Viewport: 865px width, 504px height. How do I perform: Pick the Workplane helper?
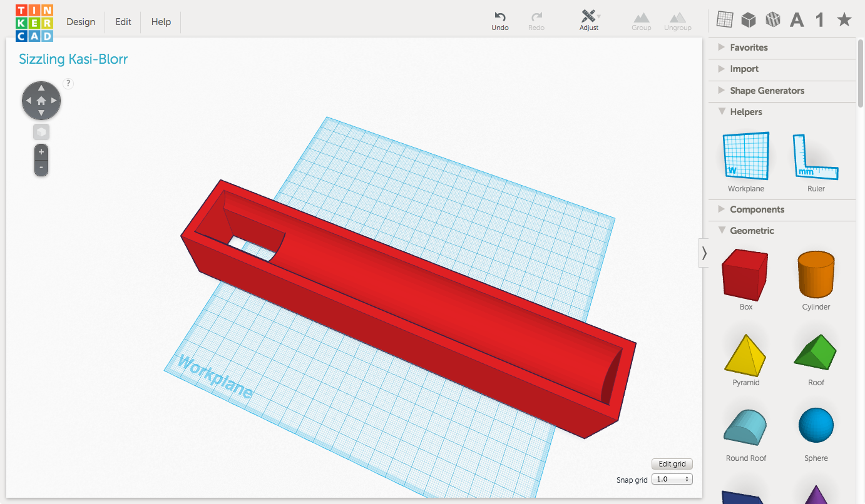[746, 162]
